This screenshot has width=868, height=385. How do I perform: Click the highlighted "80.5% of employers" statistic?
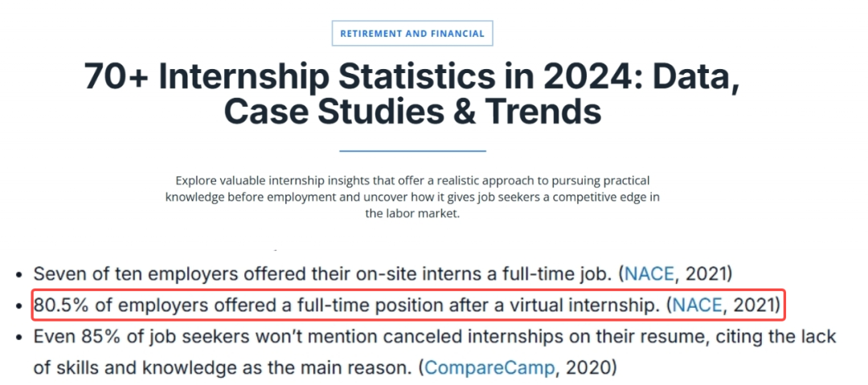[408, 305]
